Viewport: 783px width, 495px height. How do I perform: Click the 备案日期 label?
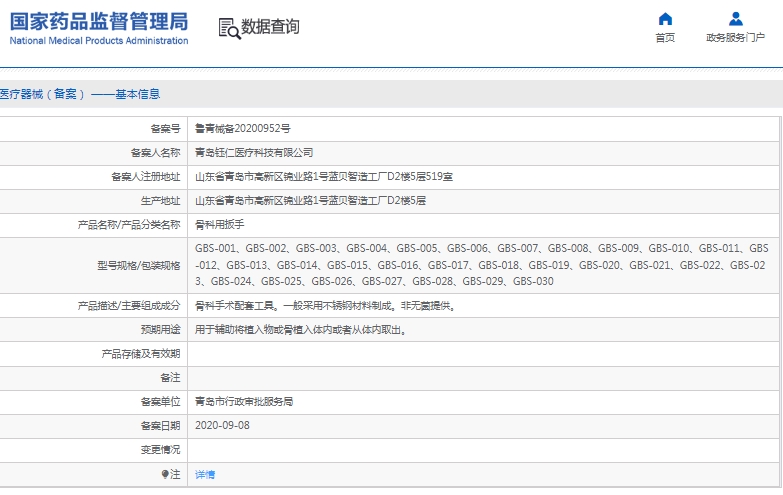(160, 426)
